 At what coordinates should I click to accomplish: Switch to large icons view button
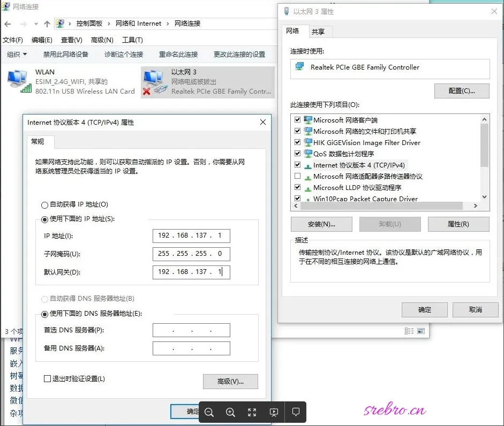(421, 331)
